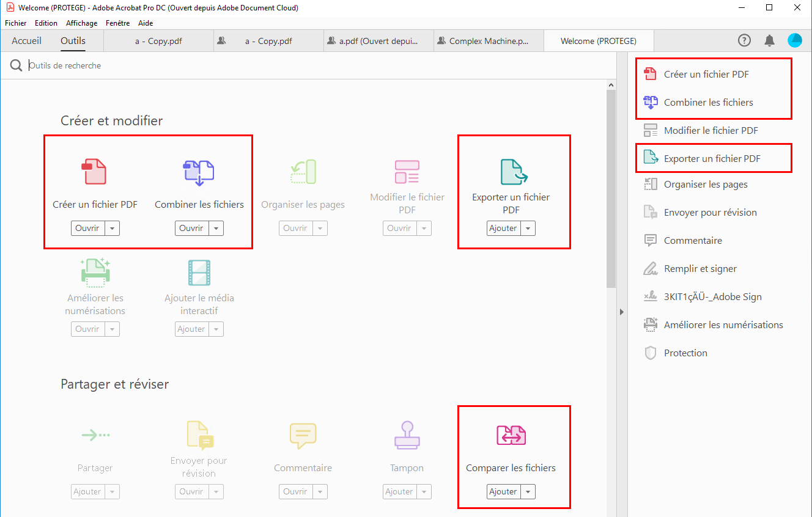Click the Ajouter le média interactif film icon

199,273
